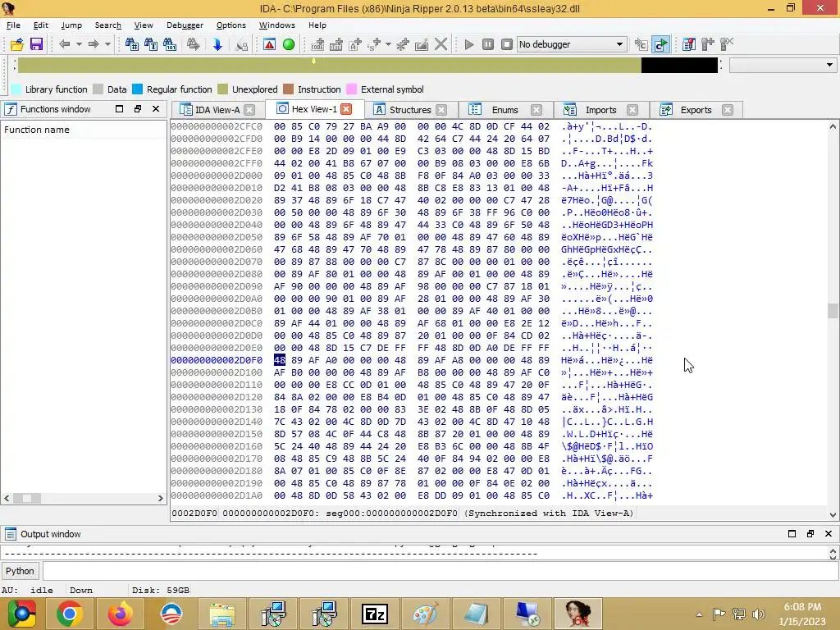Click the Library function cyan legend swatch
Viewport: 840px width, 630px height.
16,89
